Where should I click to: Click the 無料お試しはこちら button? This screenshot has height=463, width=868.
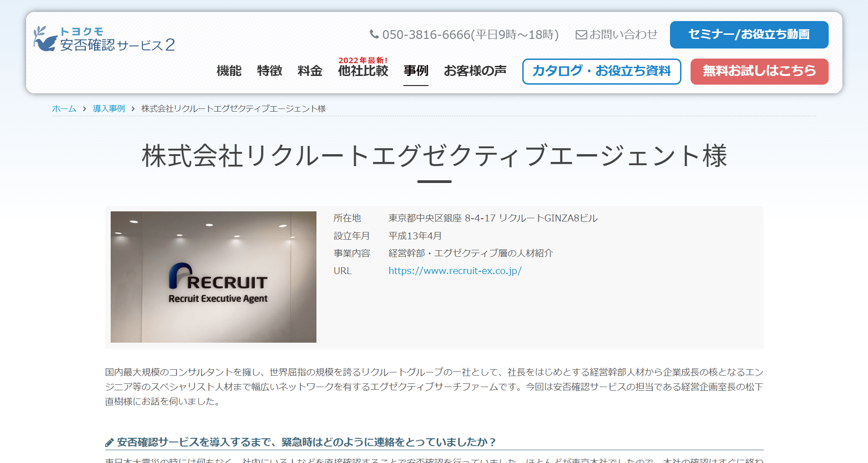(x=760, y=71)
